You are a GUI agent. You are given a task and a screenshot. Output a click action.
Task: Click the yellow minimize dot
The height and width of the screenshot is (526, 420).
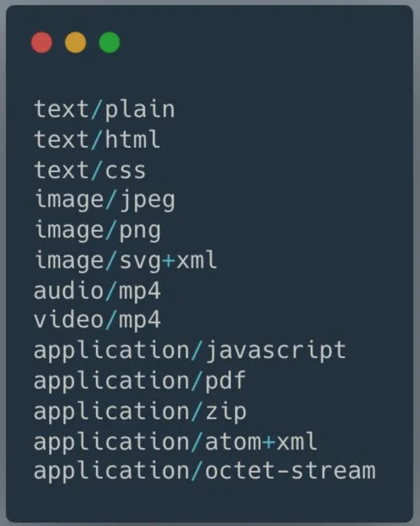tap(76, 42)
